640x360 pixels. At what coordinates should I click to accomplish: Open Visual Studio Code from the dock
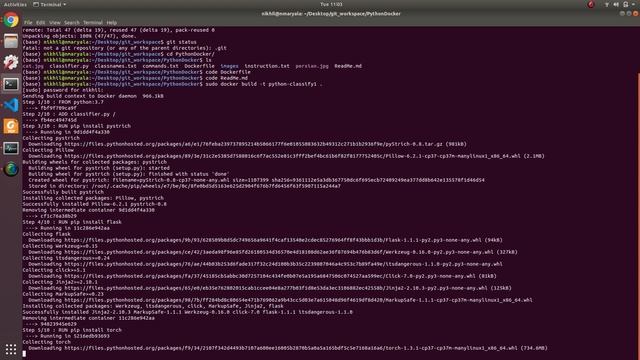(x=11, y=105)
